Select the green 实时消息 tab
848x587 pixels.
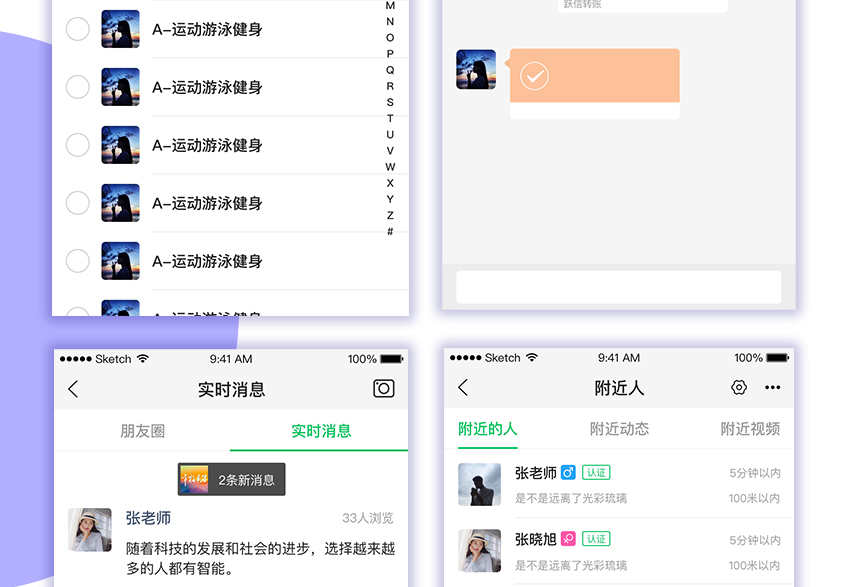point(321,431)
